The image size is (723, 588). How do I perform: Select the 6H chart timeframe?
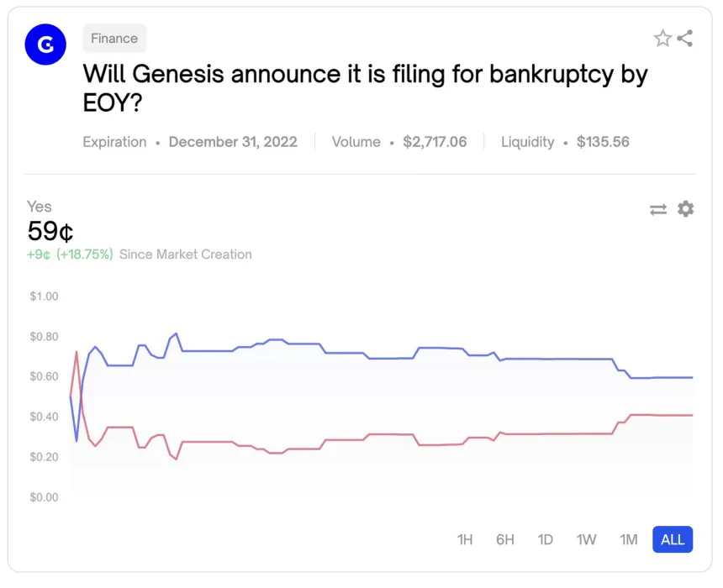click(505, 539)
